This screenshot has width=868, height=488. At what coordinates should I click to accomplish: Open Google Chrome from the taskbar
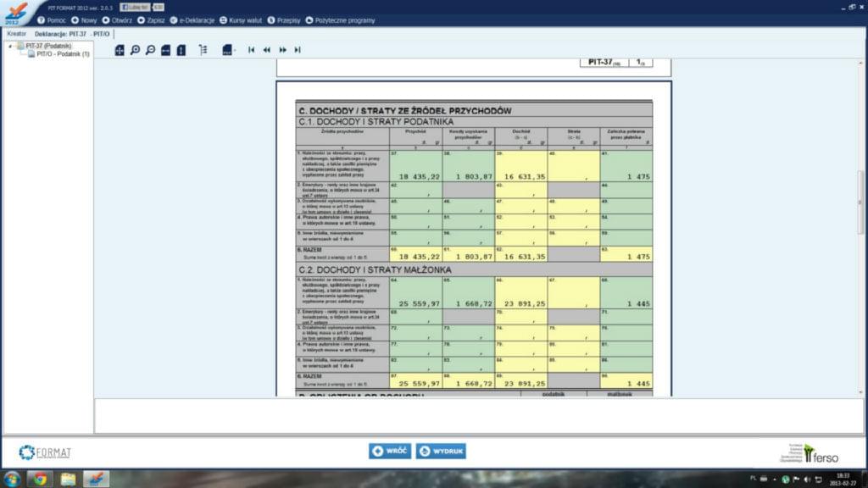[x=40, y=479]
